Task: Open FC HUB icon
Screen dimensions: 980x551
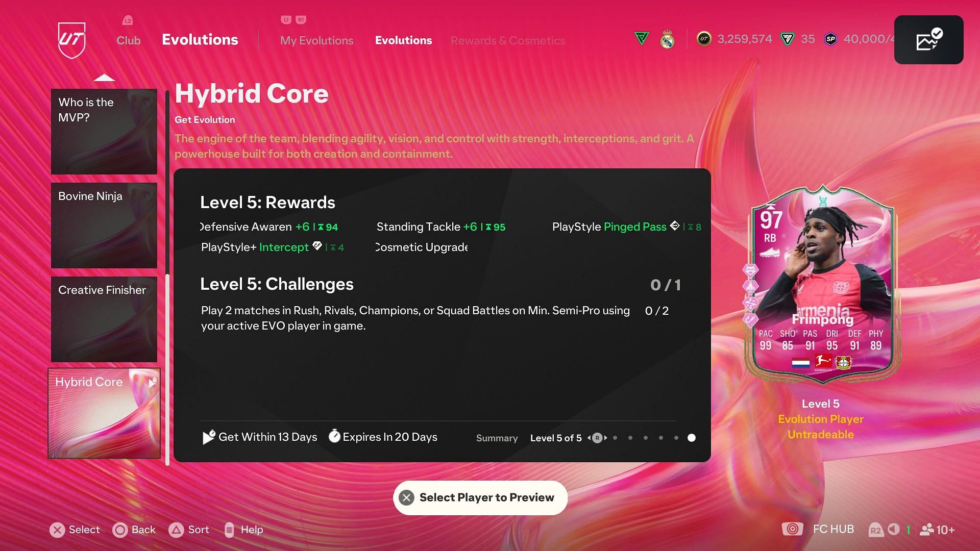Action: pos(792,529)
